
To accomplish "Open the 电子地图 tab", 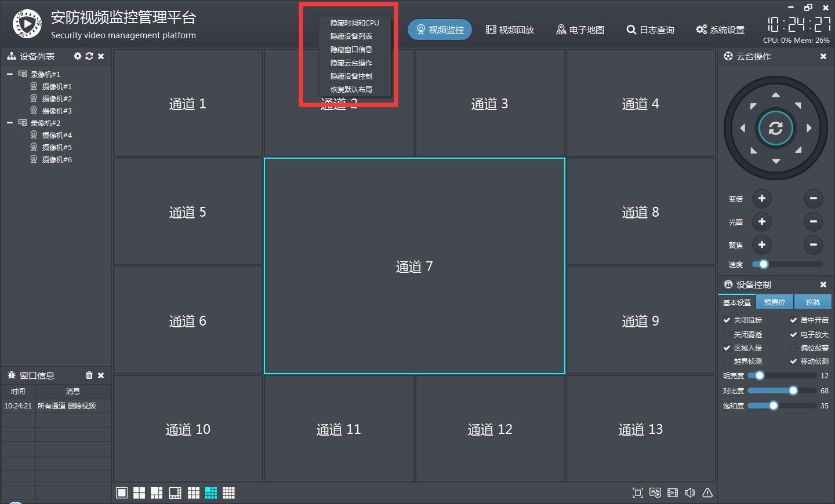I will click(x=580, y=30).
